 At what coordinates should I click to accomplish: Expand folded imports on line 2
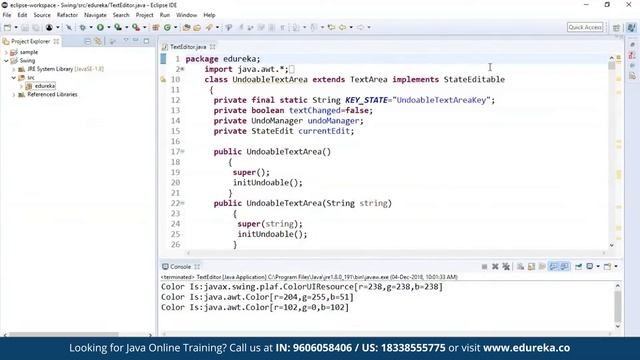[182, 69]
